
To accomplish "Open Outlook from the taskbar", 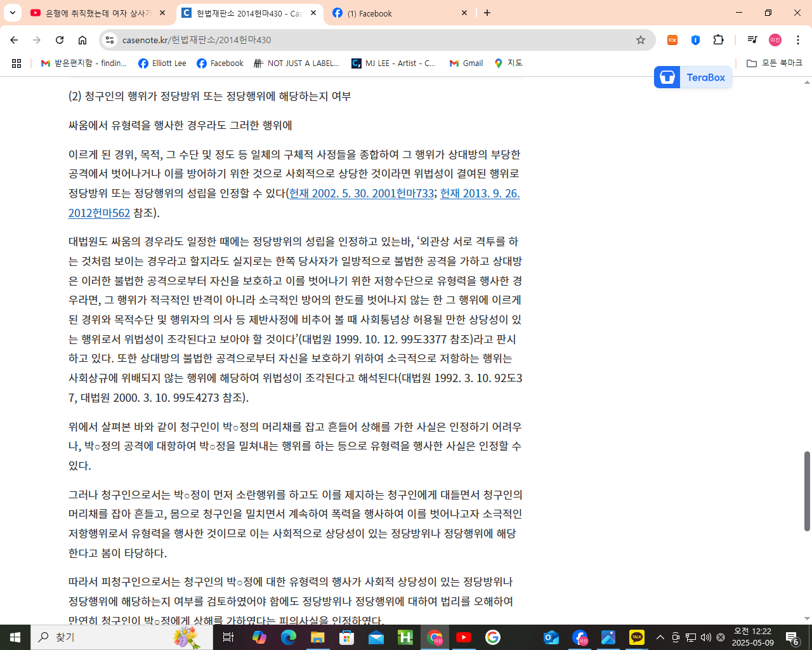I will coord(551,637).
